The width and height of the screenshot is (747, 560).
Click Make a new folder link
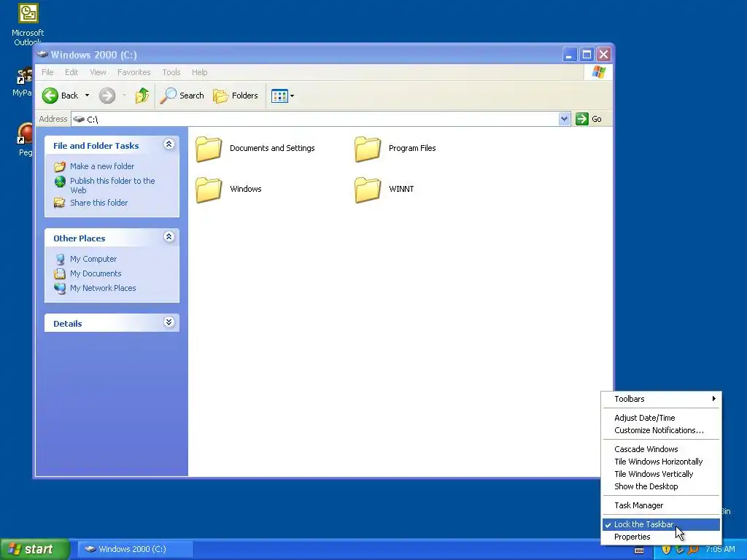102,166
